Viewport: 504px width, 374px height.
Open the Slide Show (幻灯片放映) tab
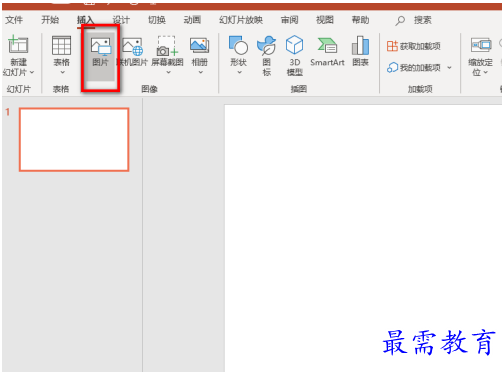pos(241,20)
